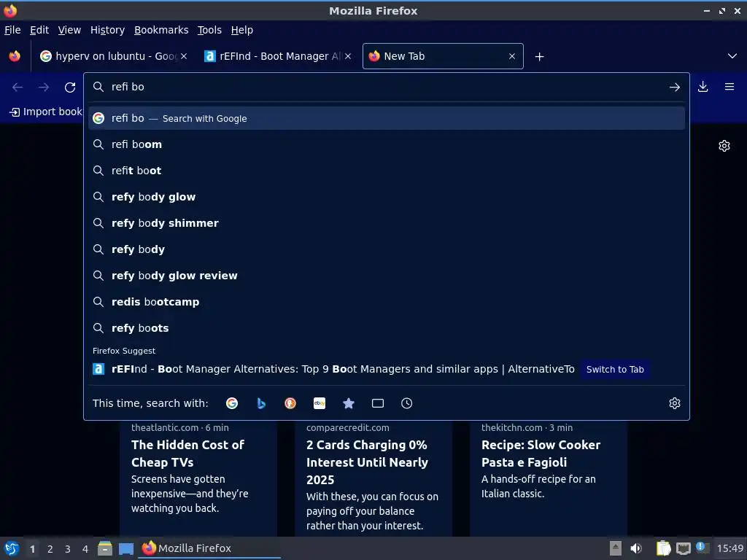Open the volume control tray icon
Screen dimensions: 747x560
pos(636,548)
